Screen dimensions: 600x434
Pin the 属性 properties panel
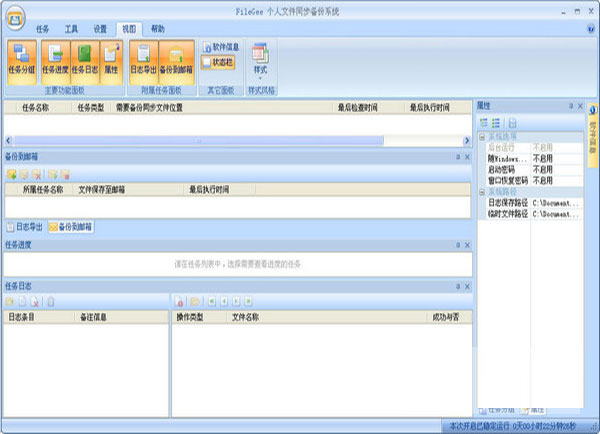click(571, 106)
